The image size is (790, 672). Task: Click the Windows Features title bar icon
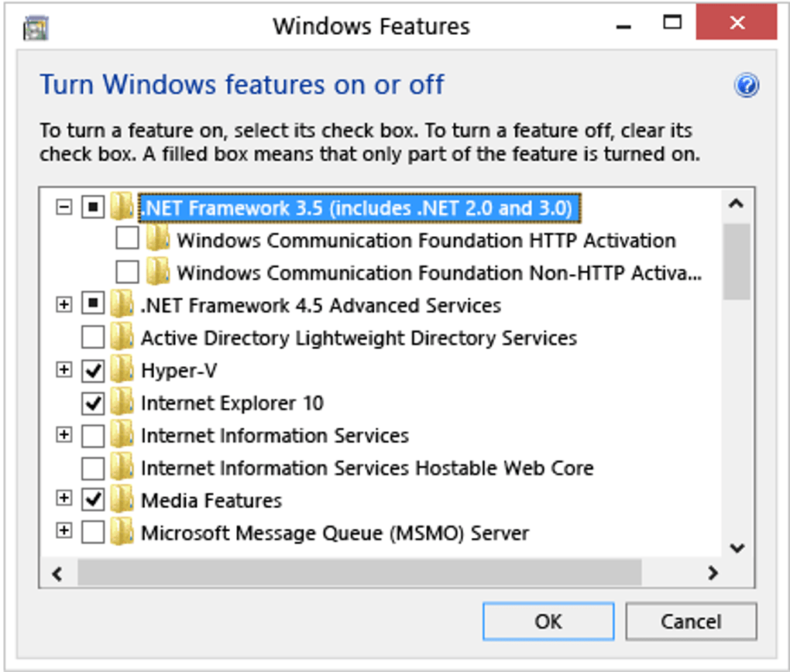coord(36,27)
